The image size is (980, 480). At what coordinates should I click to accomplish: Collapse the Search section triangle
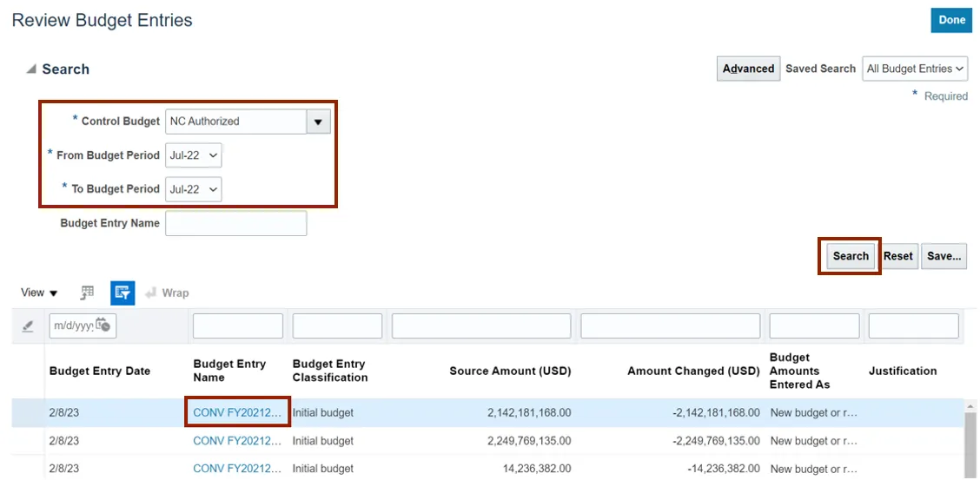(31, 69)
